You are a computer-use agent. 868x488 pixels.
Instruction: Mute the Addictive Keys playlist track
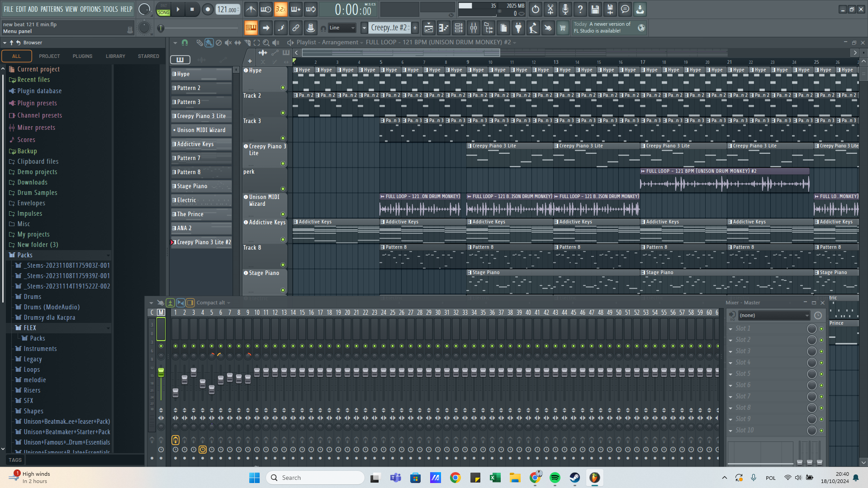(283, 240)
